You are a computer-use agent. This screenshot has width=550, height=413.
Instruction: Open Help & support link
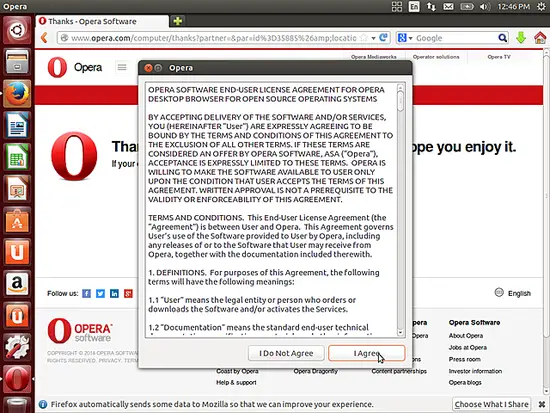tap(236, 382)
